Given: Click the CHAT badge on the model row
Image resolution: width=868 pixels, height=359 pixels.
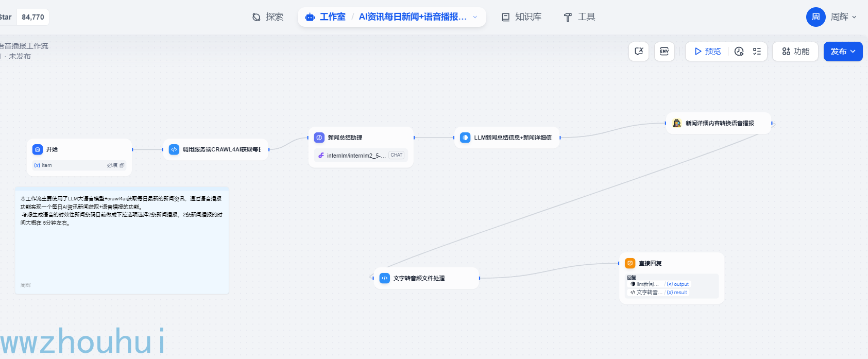Looking at the screenshot, I should (397, 155).
